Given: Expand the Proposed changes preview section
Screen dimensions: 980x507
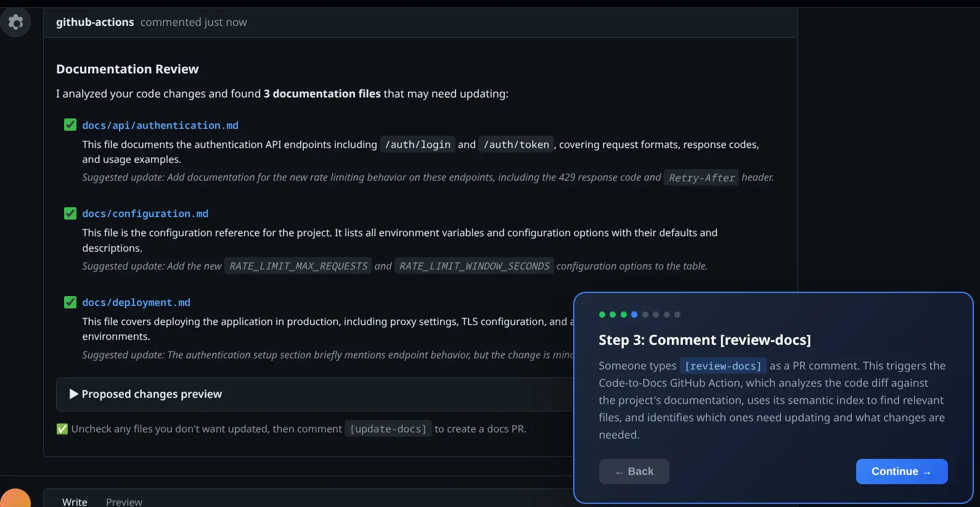Looking at the screenshot, I should coord(146,394).
